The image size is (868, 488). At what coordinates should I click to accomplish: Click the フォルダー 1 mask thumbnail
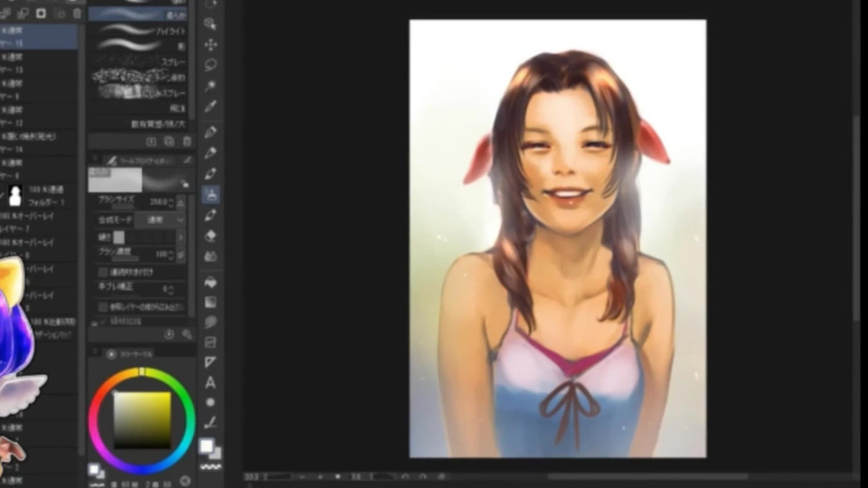click(x=15, y=196)
